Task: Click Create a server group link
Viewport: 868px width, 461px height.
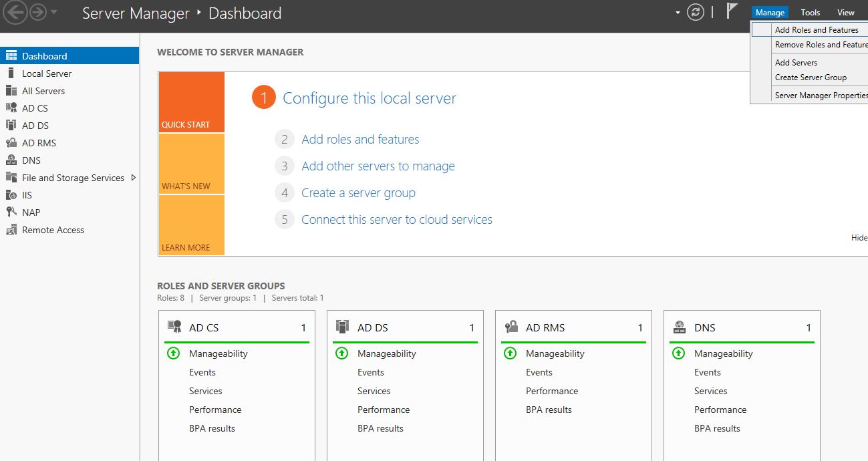Action: click(359, 193)
